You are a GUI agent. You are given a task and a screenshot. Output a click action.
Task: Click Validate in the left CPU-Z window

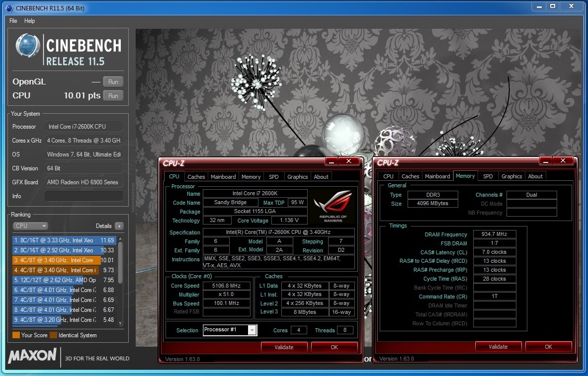click(x=284, y=347)
